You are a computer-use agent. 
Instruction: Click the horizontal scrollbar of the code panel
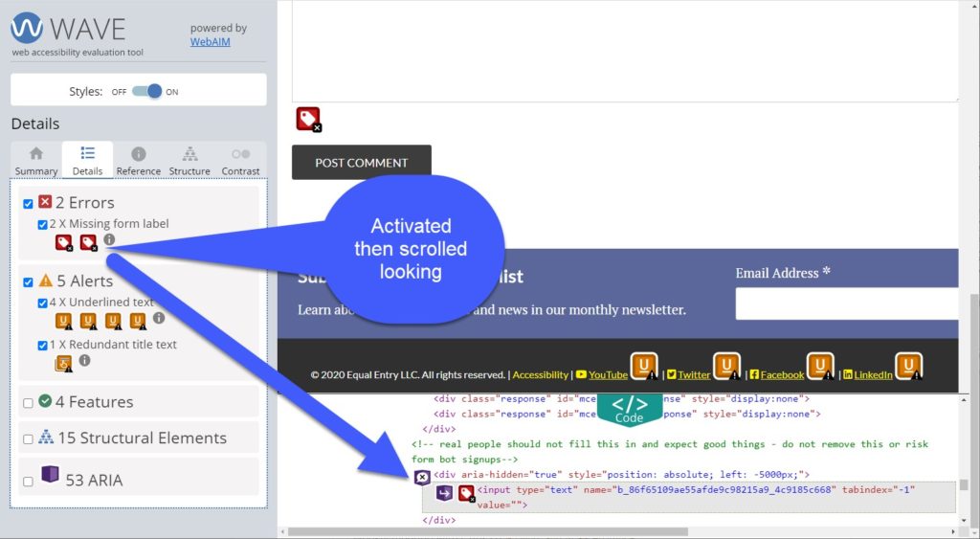coord(488,531)
